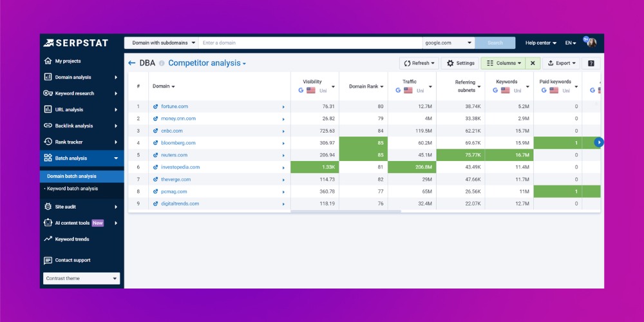Open external link icon for reuters.com
Screen dimensions: 644x322
(x=155, y=155)
